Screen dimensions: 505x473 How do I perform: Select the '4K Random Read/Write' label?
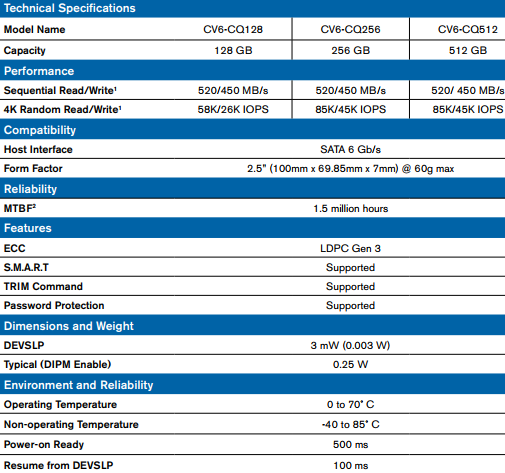click(x=63, y=109)
